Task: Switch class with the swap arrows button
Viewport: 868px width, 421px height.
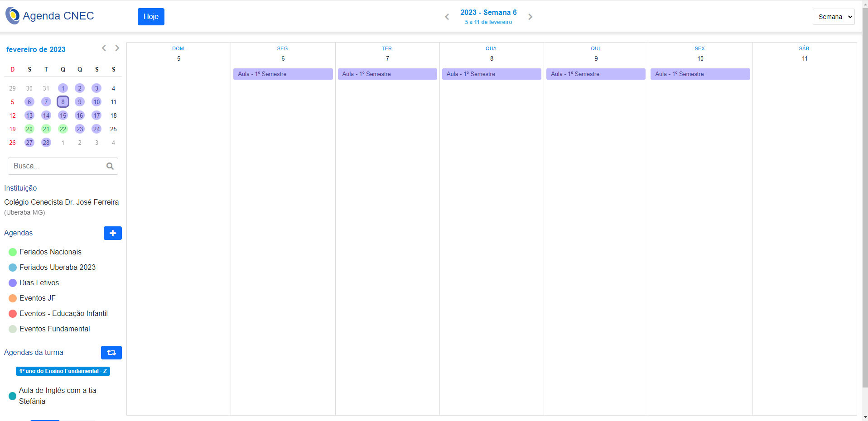Action: (x=111, y=353)
